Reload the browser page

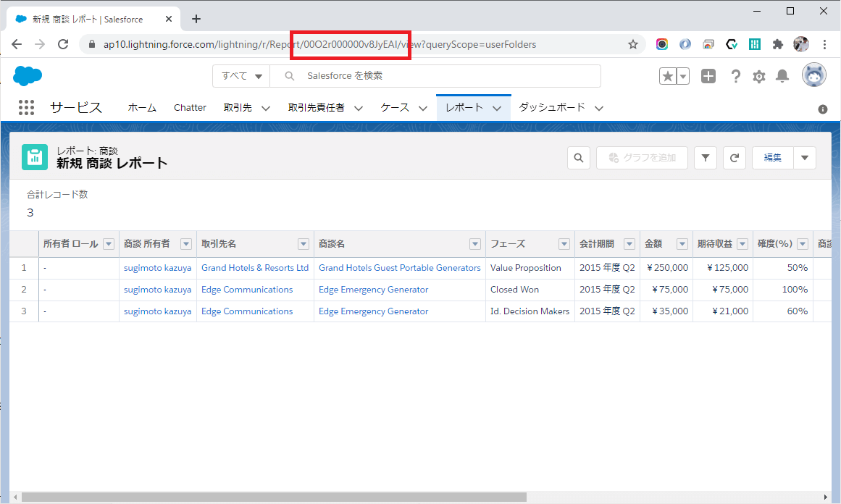(x=63, y=44)
